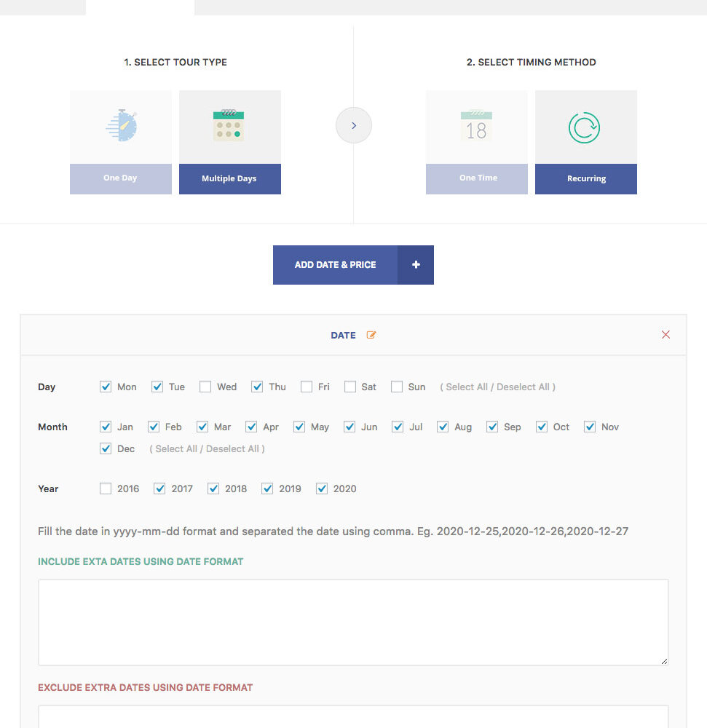
Task: Uncheck the Dec month checkbox
Action: pyautogui.click(x=106, y=448)
